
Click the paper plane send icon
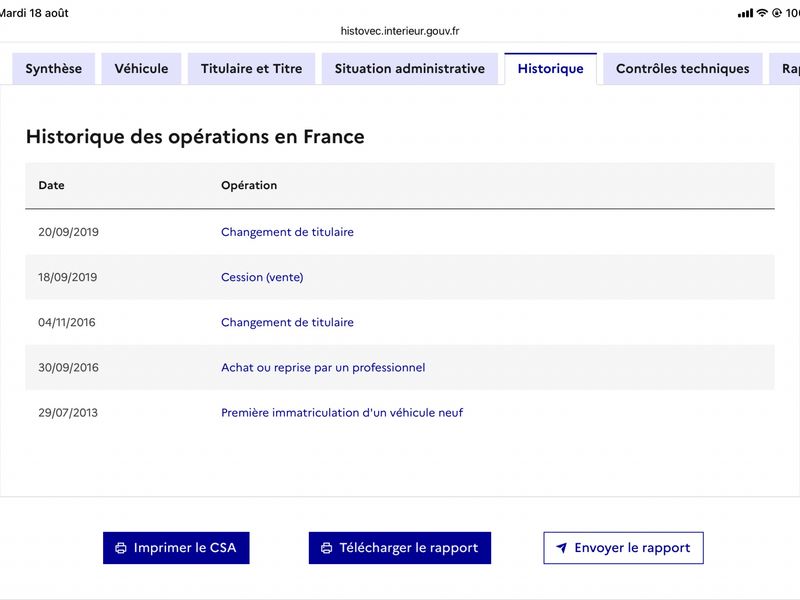point(562,548)
